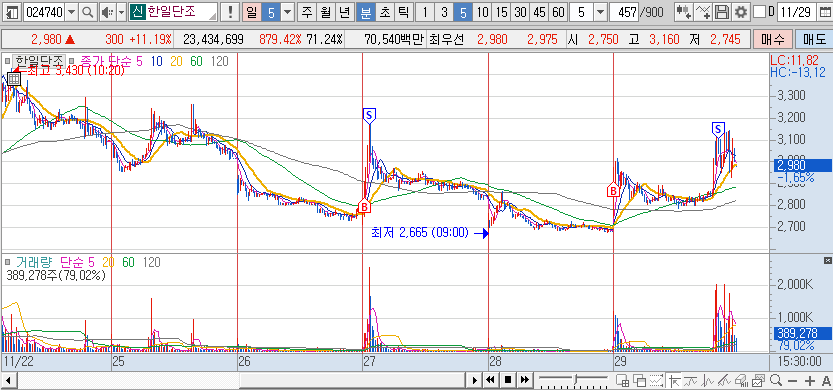Click the vertical line wave icon
The width and height of the screenshot is (833, 390).
point(708,380)
